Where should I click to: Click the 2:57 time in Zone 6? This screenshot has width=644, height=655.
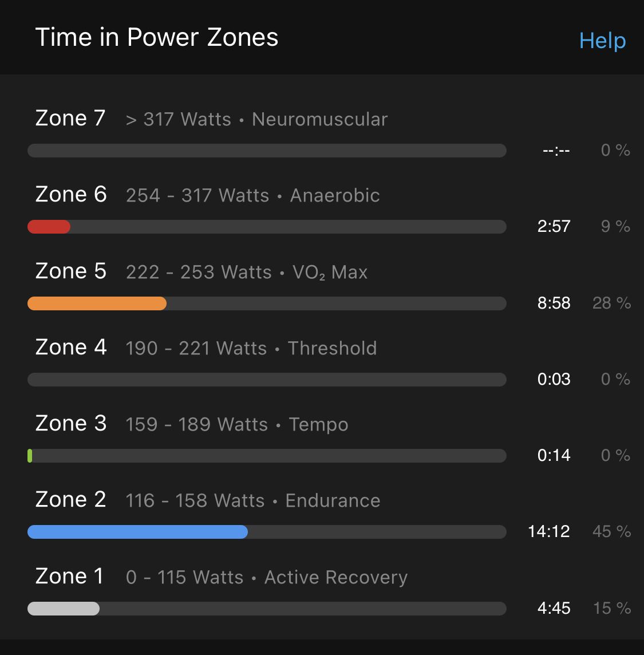pyautogui.click(x=554, y=227)
